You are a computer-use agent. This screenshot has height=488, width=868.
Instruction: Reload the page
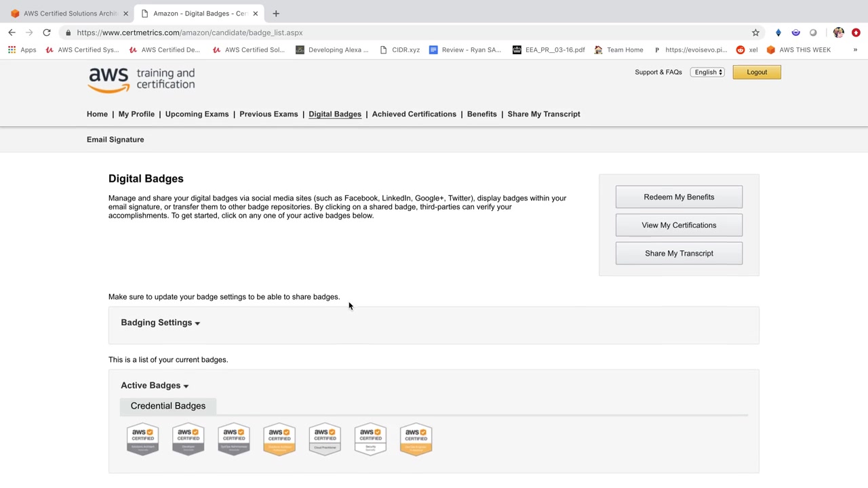(47, 33)
